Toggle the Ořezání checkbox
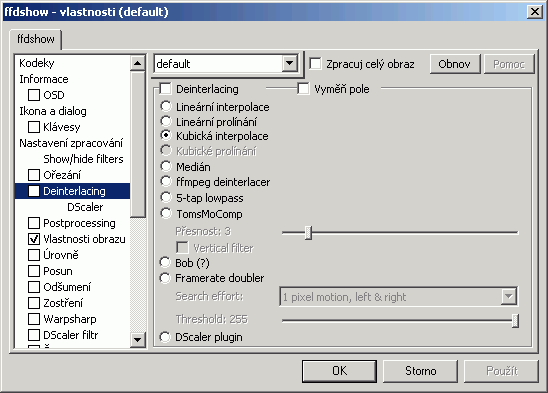This screenshot has width=548, height=393. [34, 175]
